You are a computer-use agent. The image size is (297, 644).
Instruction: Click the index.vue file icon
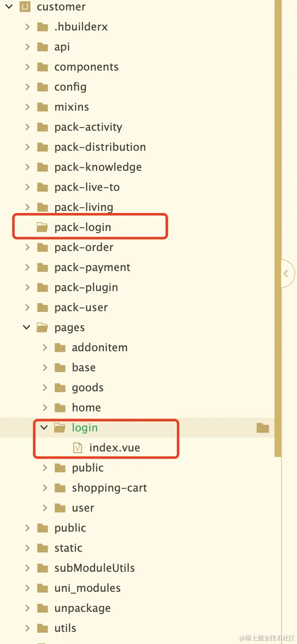click(78, 448)
